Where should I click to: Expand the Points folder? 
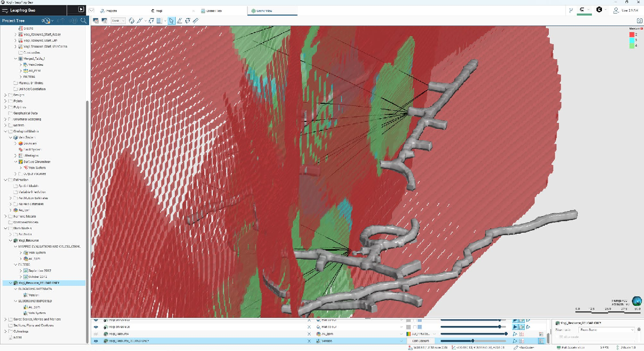point(5,101)
